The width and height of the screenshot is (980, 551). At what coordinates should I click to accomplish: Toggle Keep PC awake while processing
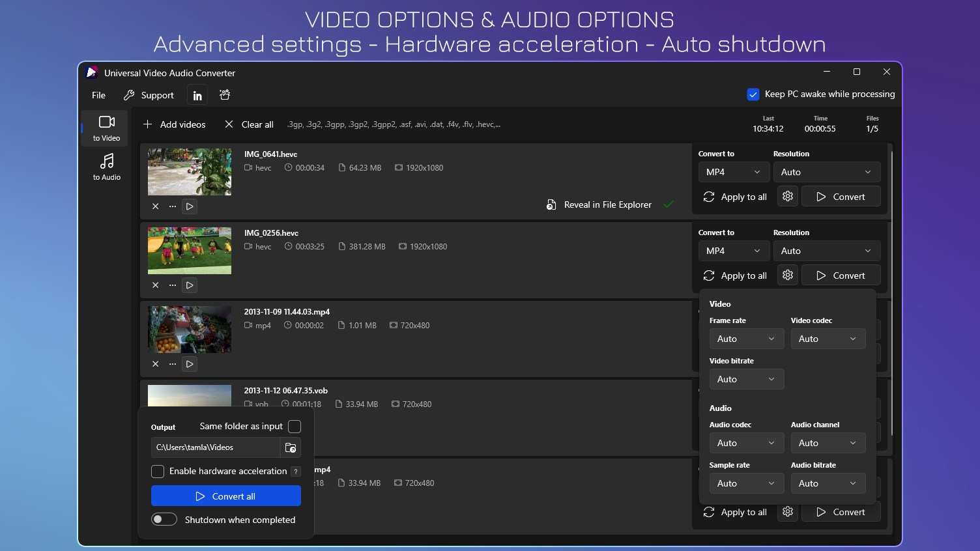pyautogui.click(x=753, y=94)
